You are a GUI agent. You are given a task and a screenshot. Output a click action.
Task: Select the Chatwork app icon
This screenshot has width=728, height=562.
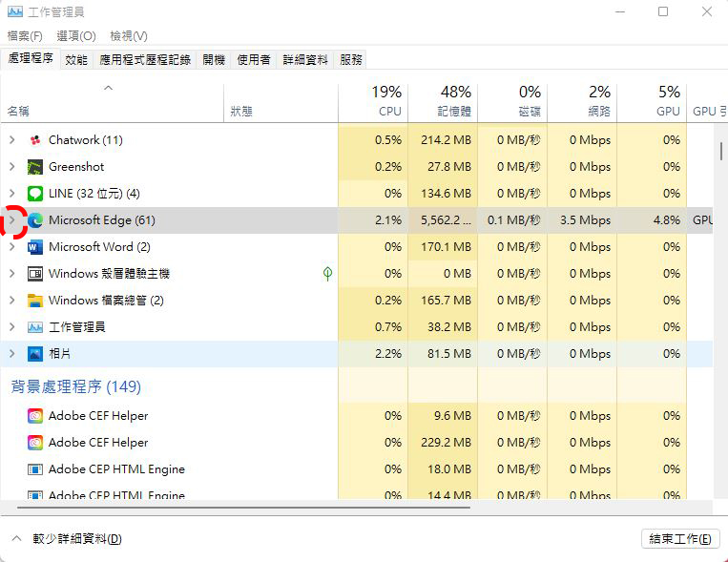pos(35,140)
